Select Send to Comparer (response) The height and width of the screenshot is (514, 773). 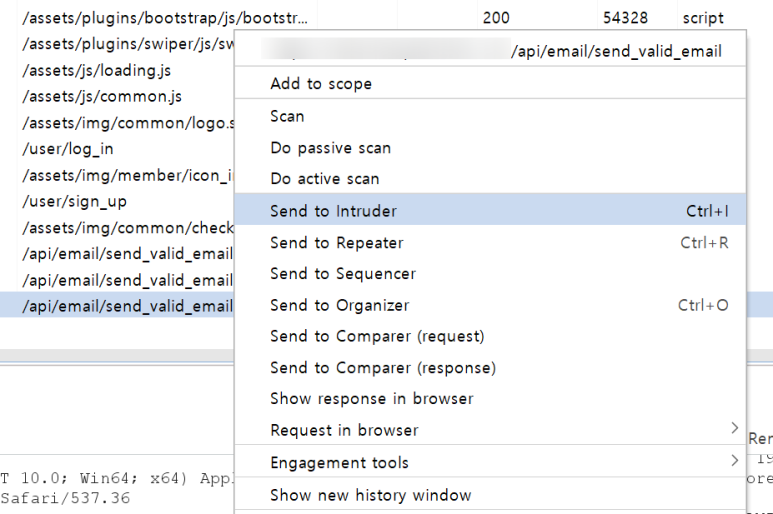[x=382, y=368]
